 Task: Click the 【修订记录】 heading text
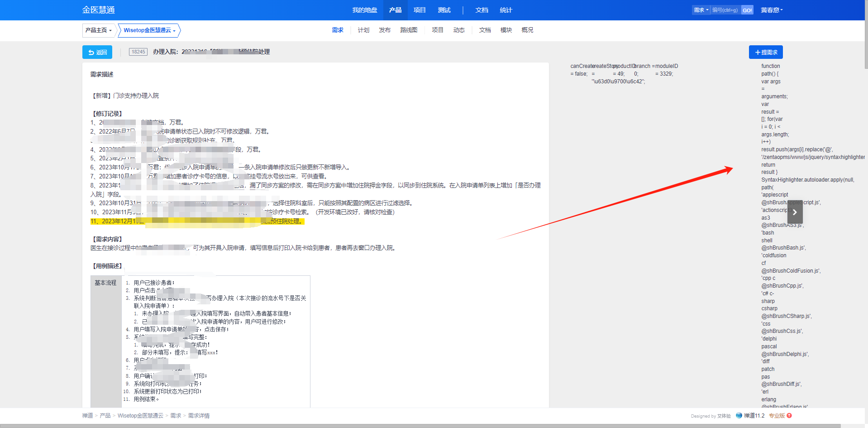pos(107,114)
